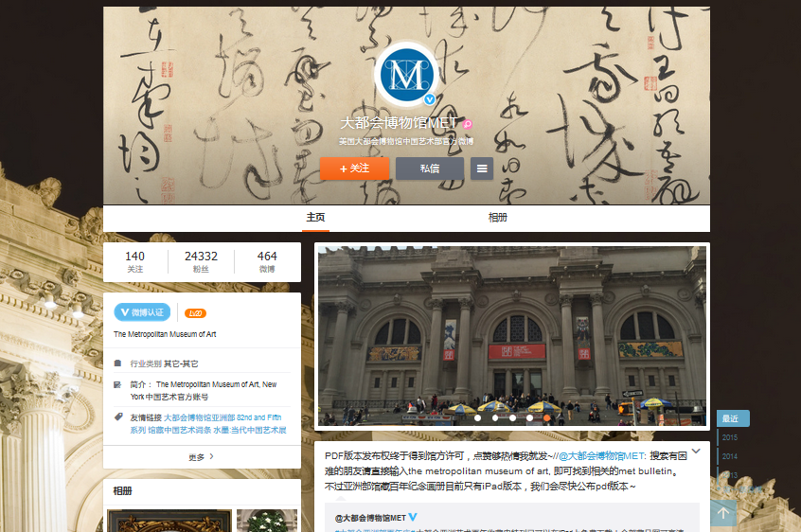Image resolution: width=801 pixels, height=532 pixels.
Task: Open the 大都会博物馆亚洲部 friendly link
Action: 199,417
